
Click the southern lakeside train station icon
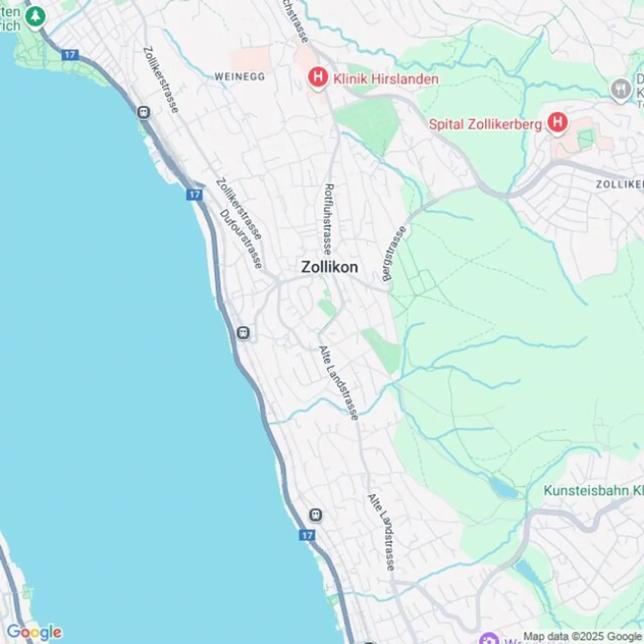pos(316,515)
